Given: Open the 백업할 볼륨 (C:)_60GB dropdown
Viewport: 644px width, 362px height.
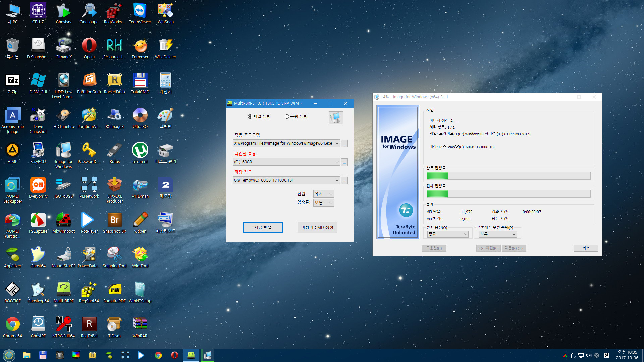Looking at the screenshot, I should click(286, 162).
